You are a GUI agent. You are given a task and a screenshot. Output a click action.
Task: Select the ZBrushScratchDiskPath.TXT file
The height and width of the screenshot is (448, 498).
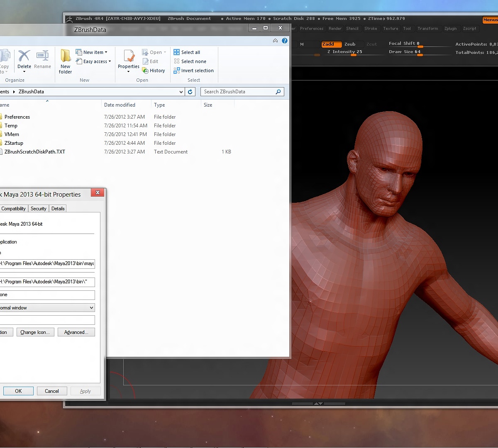point(117,152)
